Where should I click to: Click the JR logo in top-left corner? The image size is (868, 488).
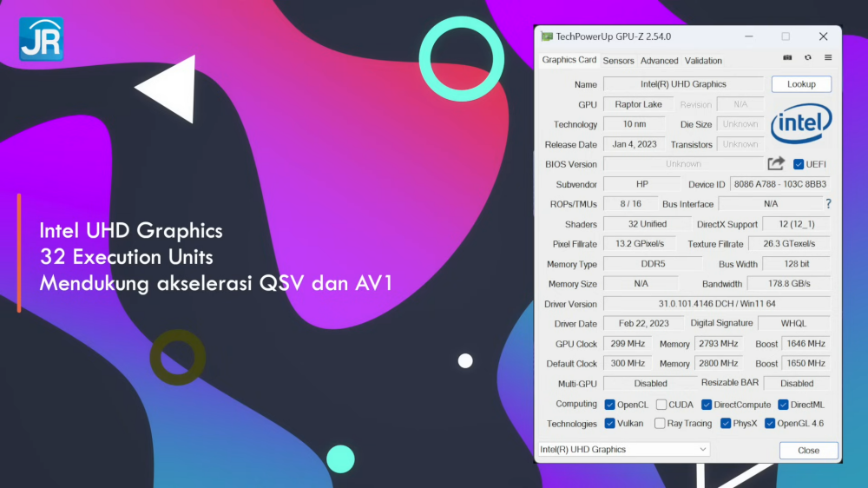41,39
